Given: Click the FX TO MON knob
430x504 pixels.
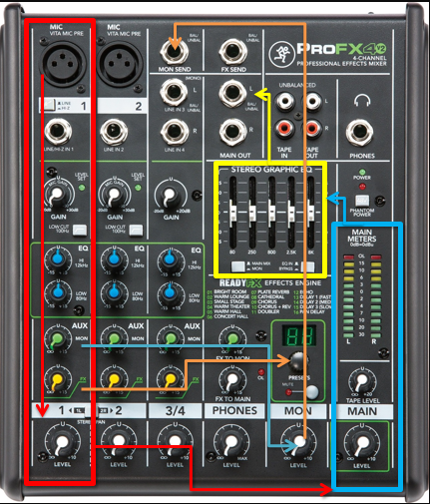Looking at the screenshot, I should pos(232,339).
